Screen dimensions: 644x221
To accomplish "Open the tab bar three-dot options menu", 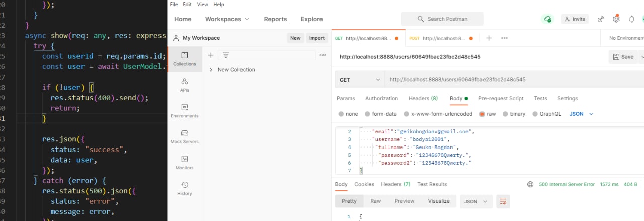I will click(x=504, y=38).
